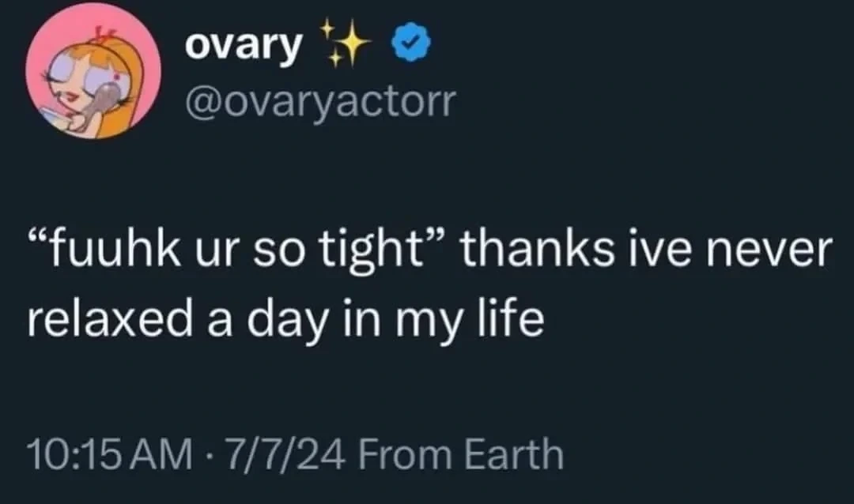
Task: Open the "ovary" display name
Action: pyautogui.click(x=243, y=47)
